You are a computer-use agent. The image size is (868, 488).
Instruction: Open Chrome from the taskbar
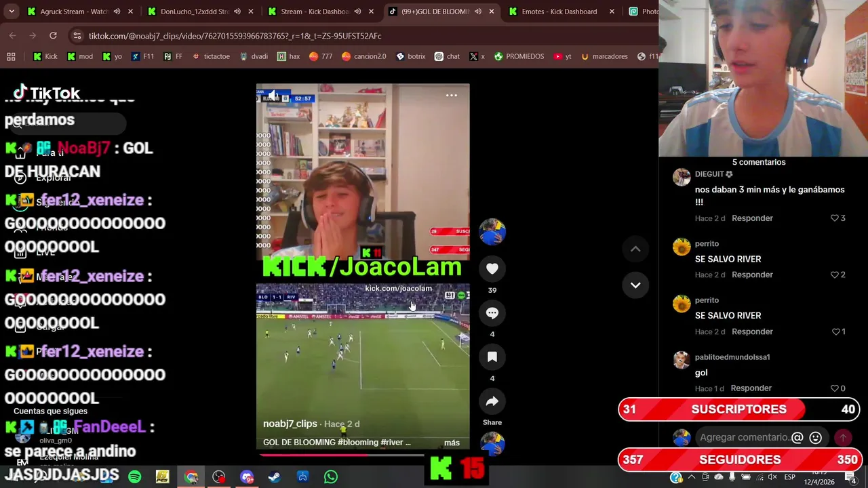coord(191,476)
